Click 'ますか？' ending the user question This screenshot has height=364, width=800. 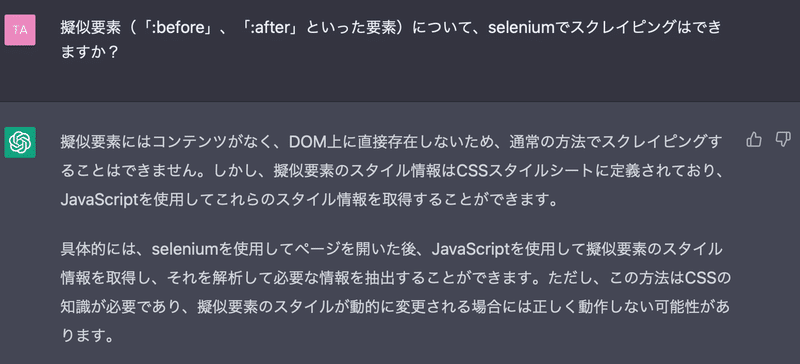pos(89,53)
